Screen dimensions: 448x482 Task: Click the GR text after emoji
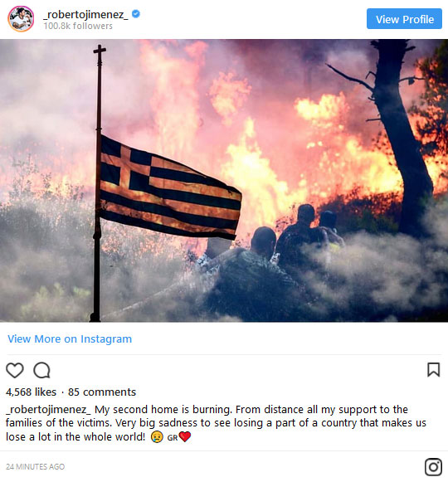tap(173, 437)
